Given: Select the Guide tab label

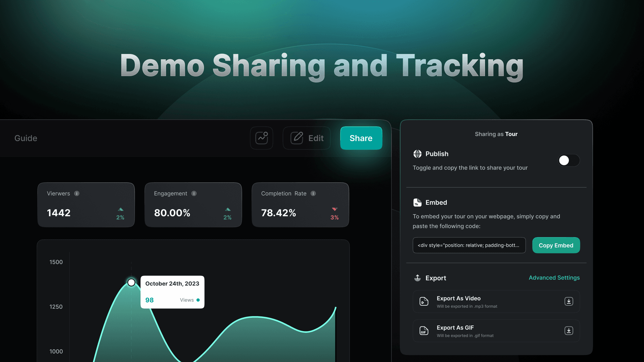Looking at the screenshot, I should point(26,138).
